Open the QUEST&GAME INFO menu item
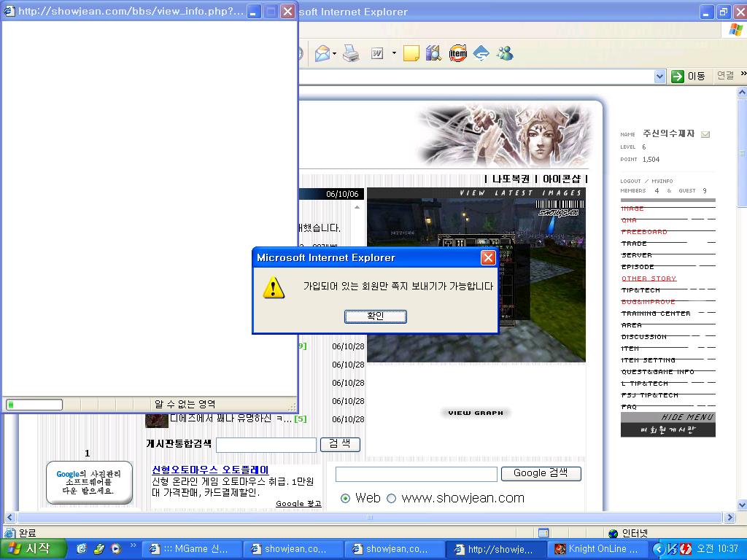This screenshot has width=747, height=560. 657,372
